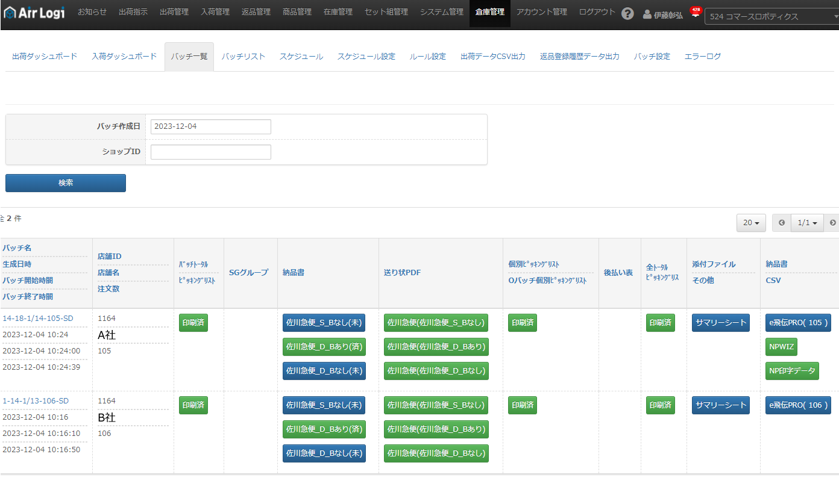Click the e飛伝PRO( 105 ) CSV button
Viewport: 839px width, 504px height.
pos(798,323)
